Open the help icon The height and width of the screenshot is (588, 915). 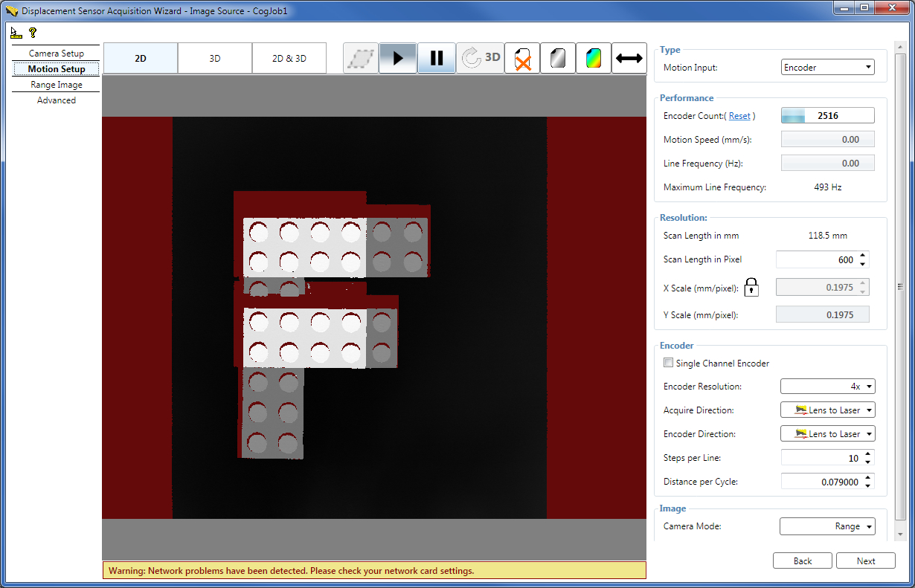click(33, 32)
